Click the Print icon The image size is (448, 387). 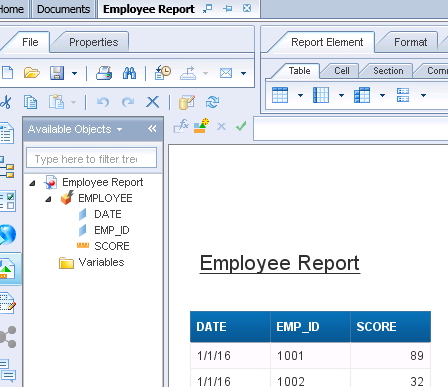click(104, 73)
